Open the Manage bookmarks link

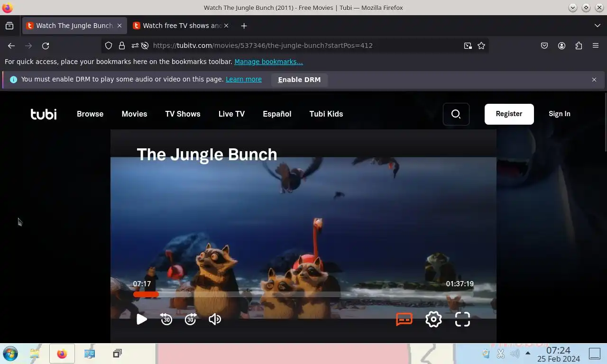pos(268,62)
